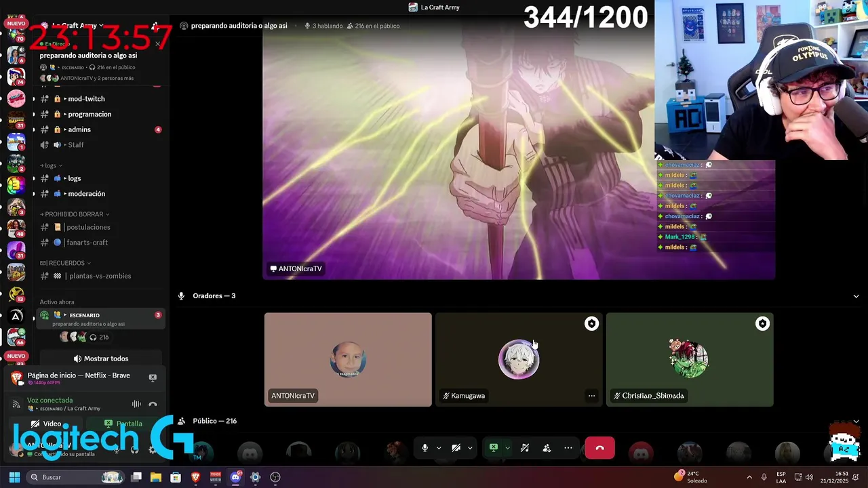Image resolution: width=868 pixels, height=488 pixels.
Task: Select the server icon with the letter A logo
Action: click(x=16, y=316)
